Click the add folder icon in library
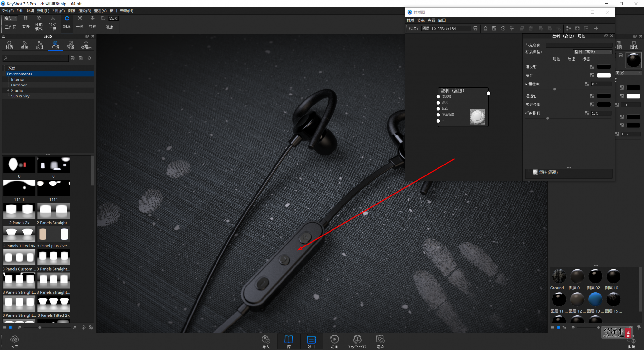 (x=73, y=58)
